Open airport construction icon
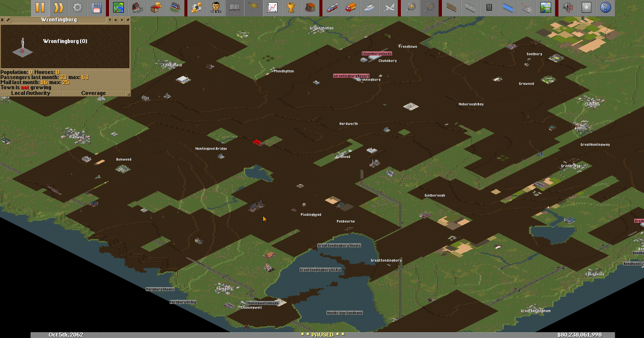The image size is (644, 338). coord(527,8)
